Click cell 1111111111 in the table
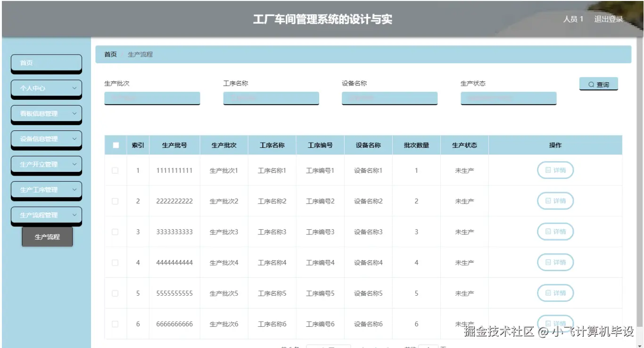Image resolution: width=644 pixels, height=348 pixels. tap(174, 170)
